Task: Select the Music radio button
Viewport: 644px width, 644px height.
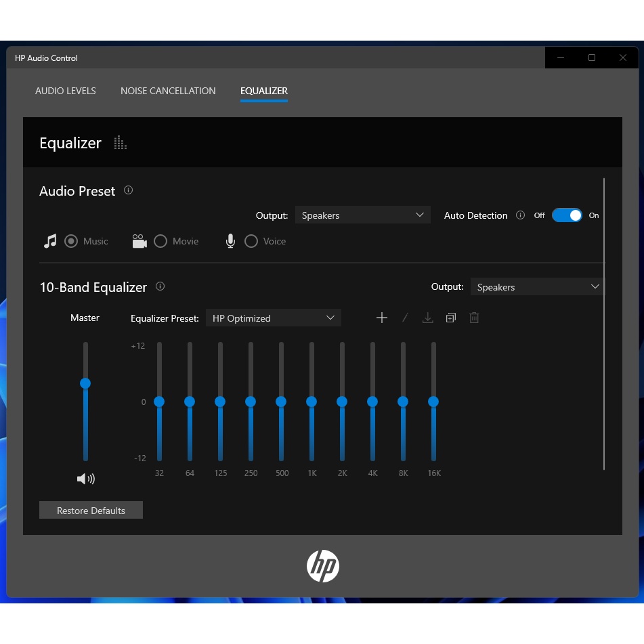Action: coord(71,241)
